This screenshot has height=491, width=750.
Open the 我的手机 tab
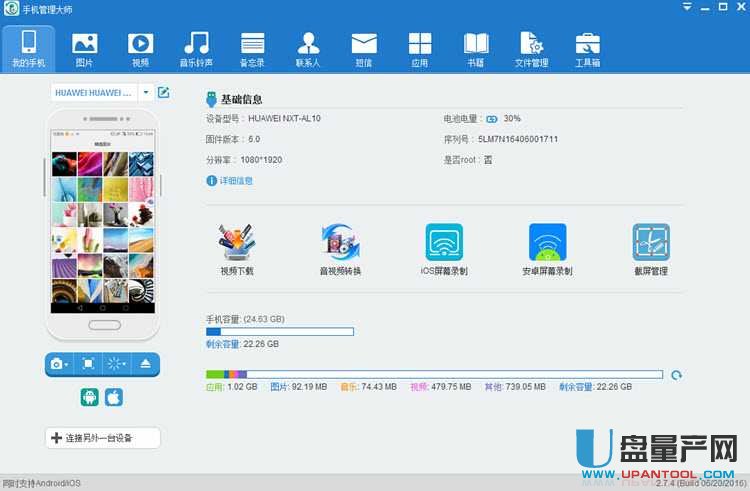(x=28, y=49)
